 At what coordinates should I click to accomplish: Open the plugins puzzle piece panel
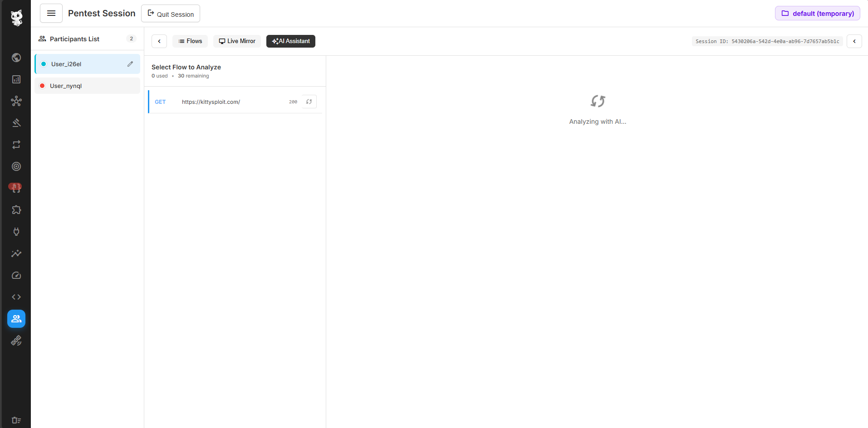tap(16, 209)
